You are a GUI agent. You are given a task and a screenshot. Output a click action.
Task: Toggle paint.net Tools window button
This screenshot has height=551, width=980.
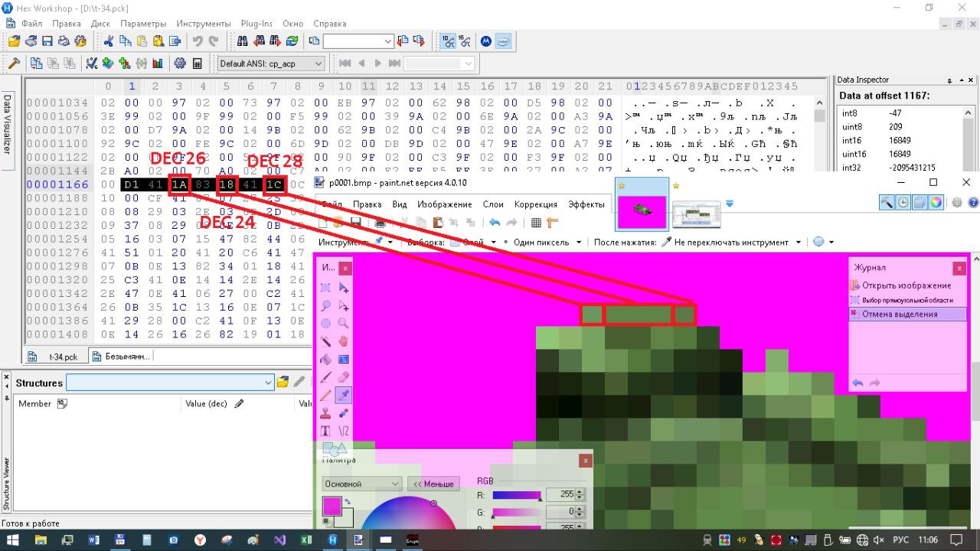pyautogui.click(x=887, y=203)
